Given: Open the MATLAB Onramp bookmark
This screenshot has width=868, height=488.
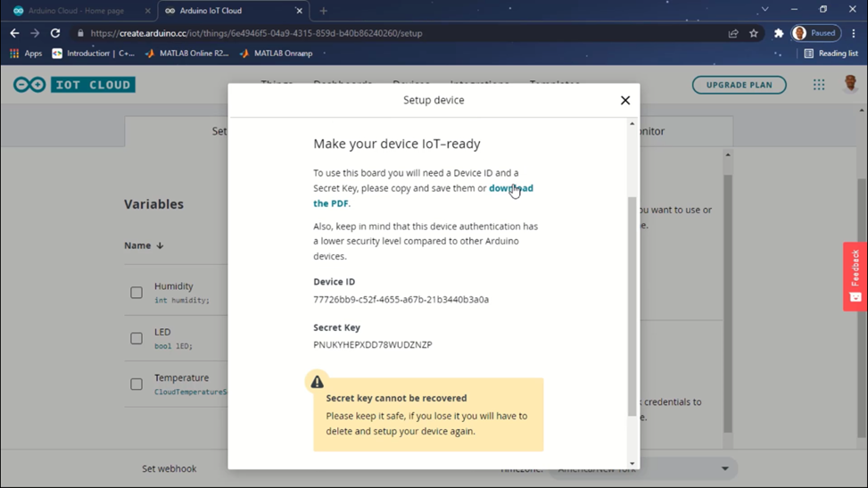Looking at the screenshot, I should tap(277, 54).
